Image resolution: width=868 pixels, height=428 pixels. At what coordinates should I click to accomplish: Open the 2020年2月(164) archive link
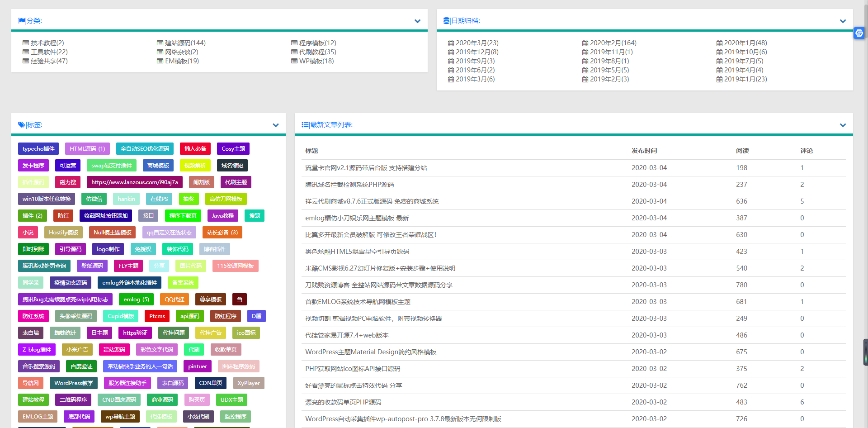point(613,43)
